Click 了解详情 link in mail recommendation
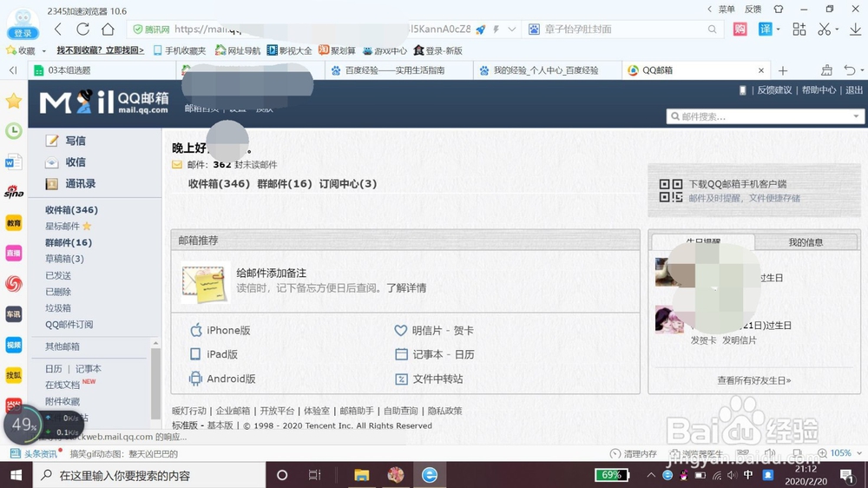The height and width of the screenshot is (488, 868). click(406, 288)
